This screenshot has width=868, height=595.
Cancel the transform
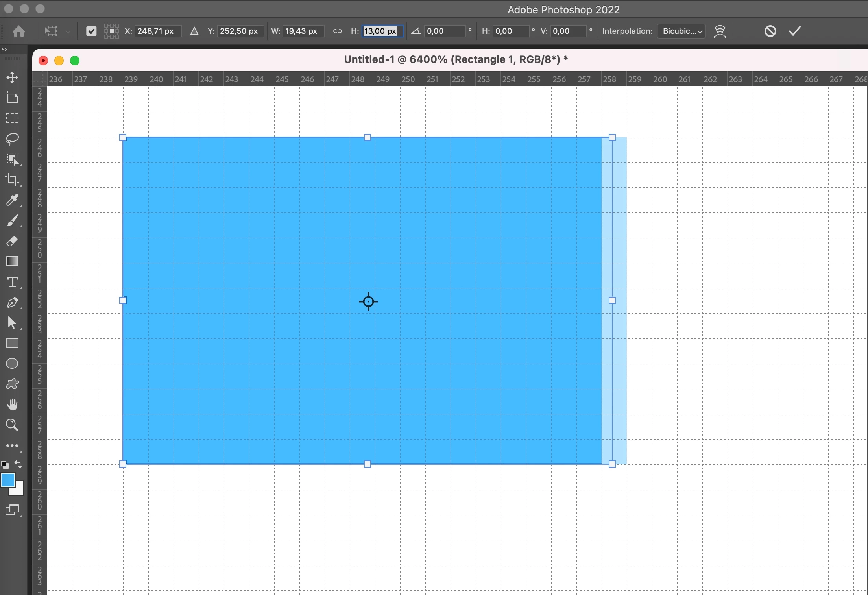(770, 31)
